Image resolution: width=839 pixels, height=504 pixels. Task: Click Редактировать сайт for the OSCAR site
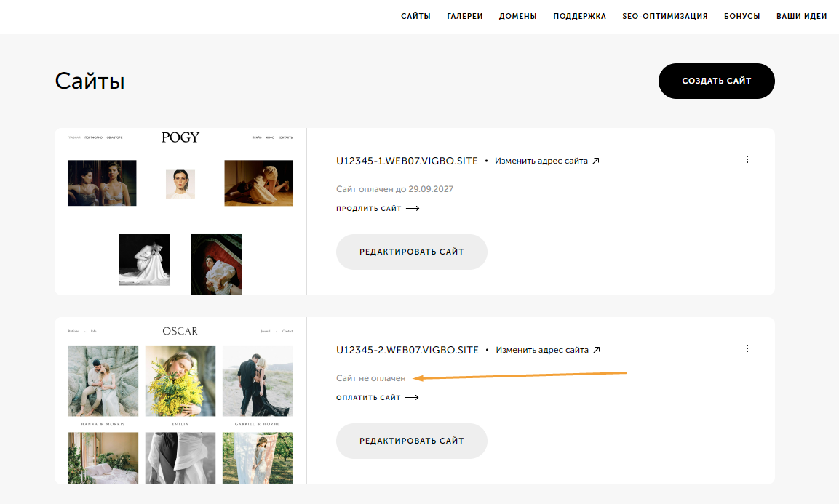tap(411, 441)
